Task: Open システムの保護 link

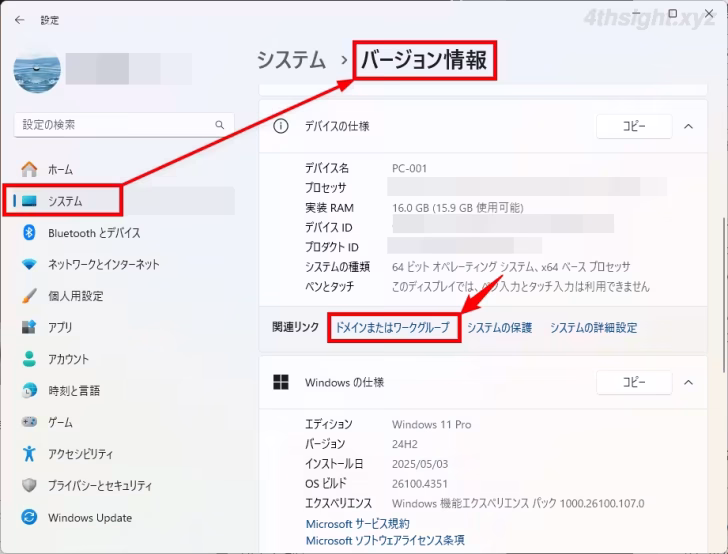Action: (x=500, y=327)
